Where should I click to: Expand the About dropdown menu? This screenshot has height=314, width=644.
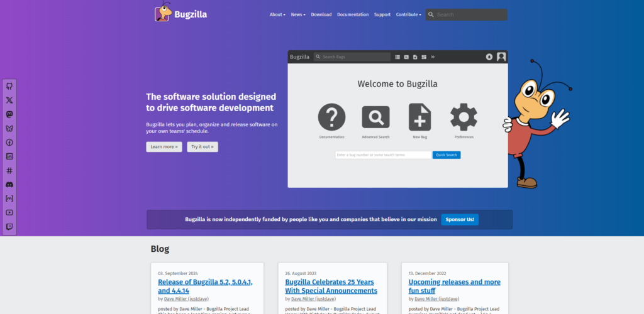tap(277, 14)
